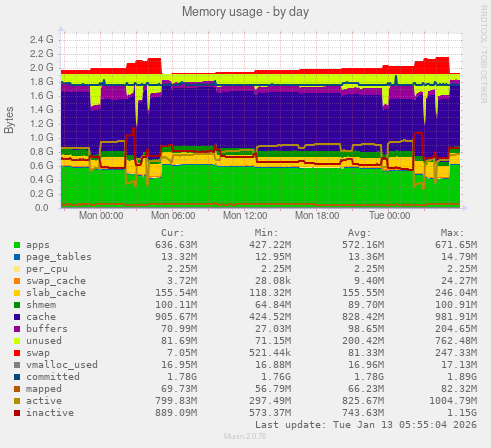This screenshot has height=448, width=491.
Task: Click inactive max value 1.15G
Action: 462,413
